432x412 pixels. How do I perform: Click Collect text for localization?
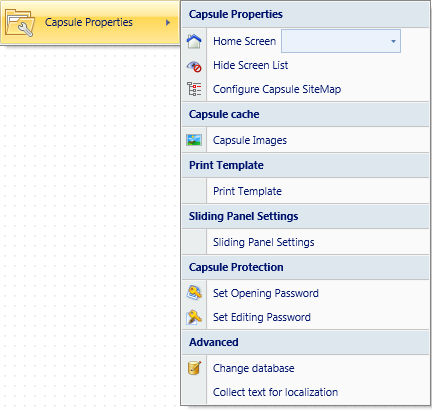click(x=275, y=392)
